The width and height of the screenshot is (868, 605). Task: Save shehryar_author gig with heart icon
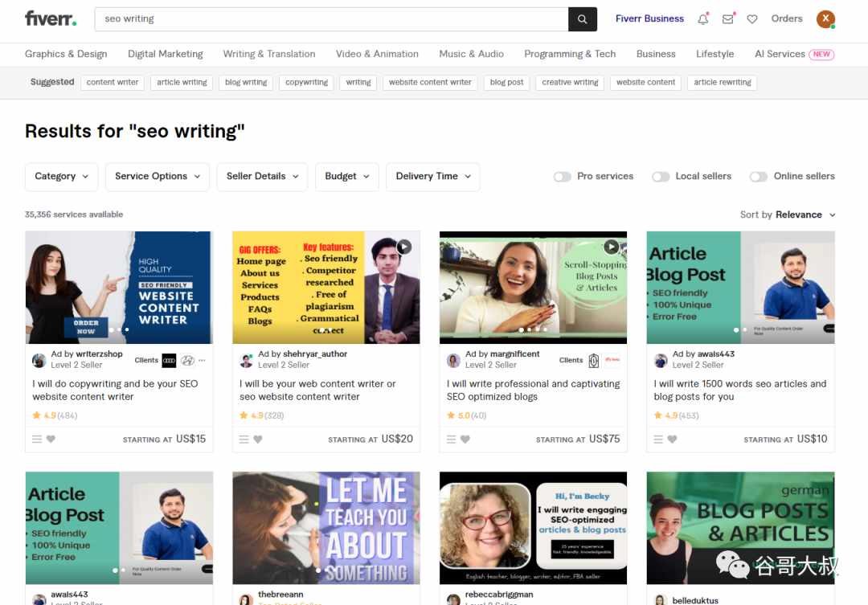258,439
